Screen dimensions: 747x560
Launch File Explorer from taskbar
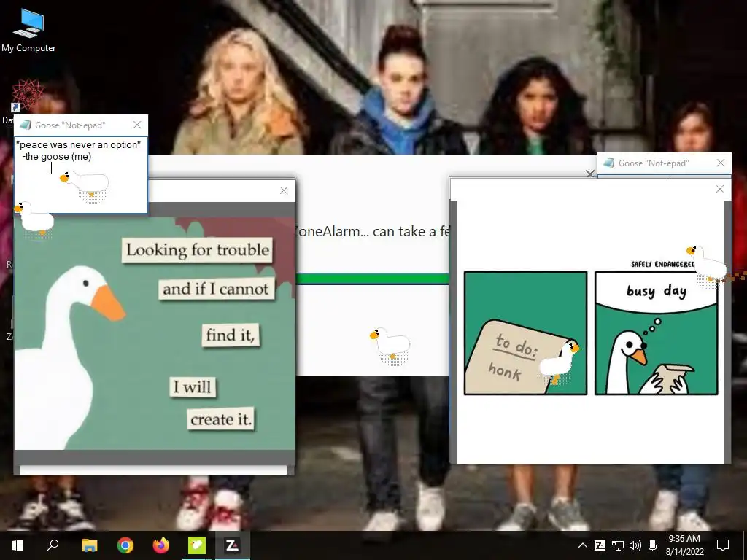point(89,545)
